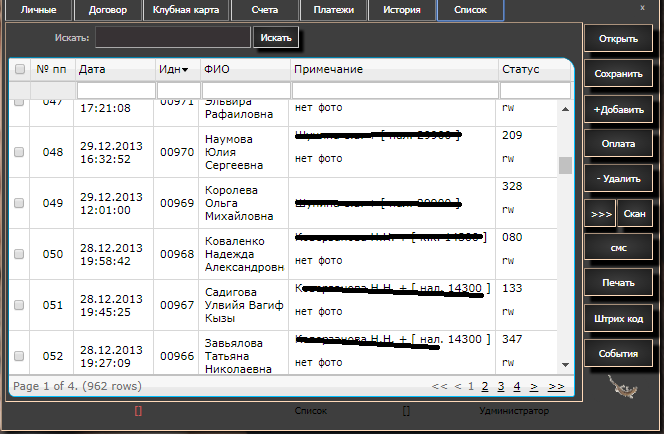The image size is (664, 434).
Task: Switch to the Список tab
Action: pyautogui.click(x=470, y=10)
